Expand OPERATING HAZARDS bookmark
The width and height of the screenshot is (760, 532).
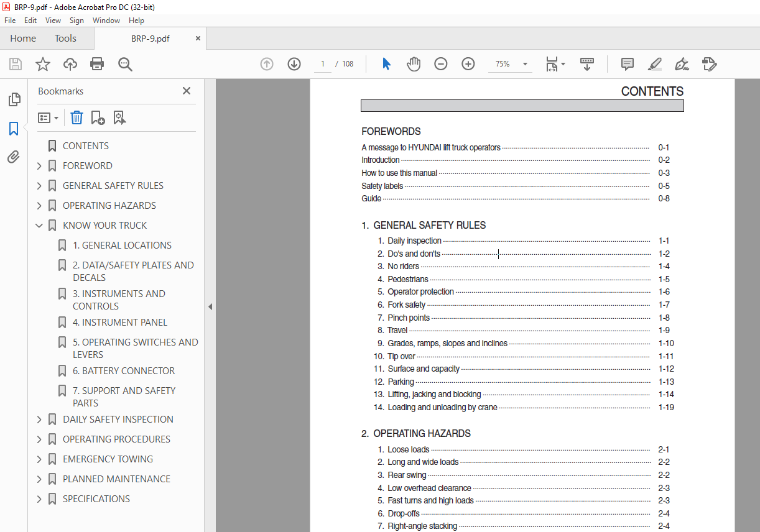coord(39,206)
